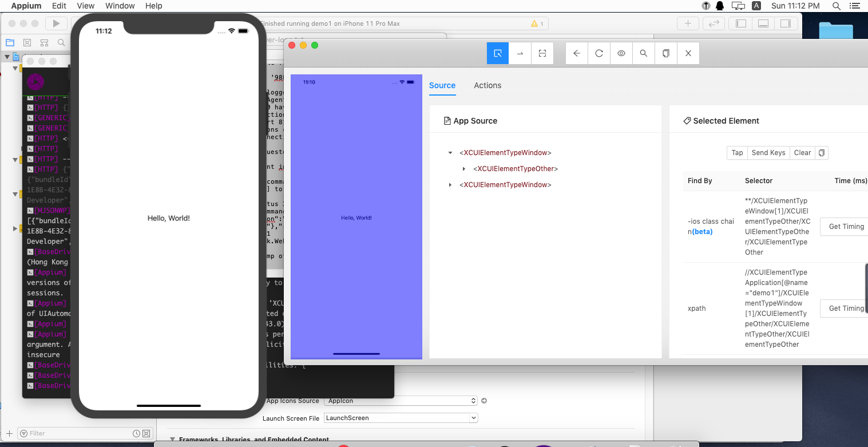Open the Launch Screen File combo box

point(401,418)
